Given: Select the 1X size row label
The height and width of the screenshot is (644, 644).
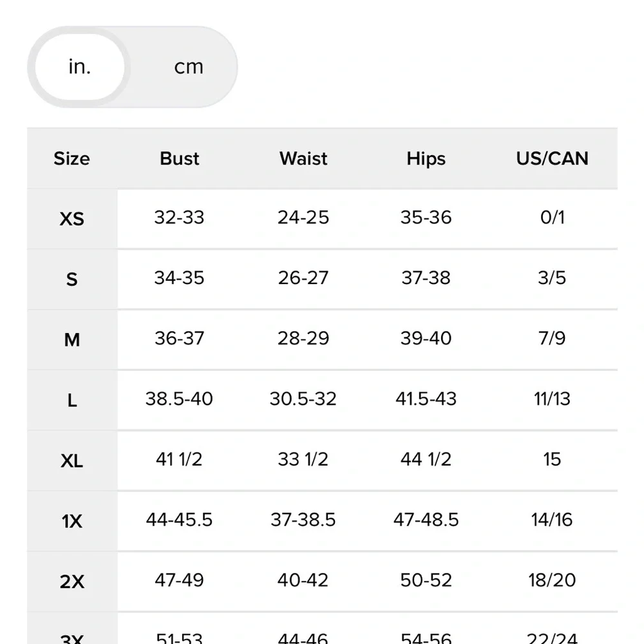Looking at the screenshot, I should pos(72,522).
